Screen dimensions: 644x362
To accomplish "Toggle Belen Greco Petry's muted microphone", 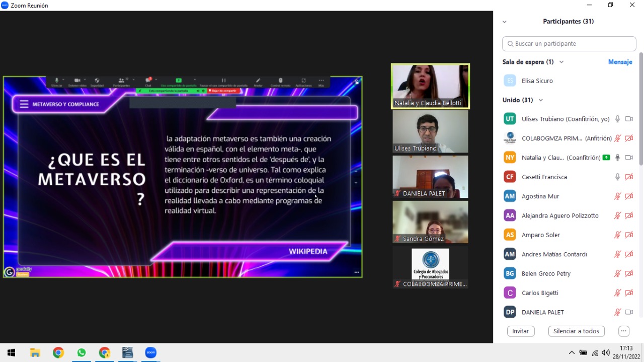I will point(617,274).
